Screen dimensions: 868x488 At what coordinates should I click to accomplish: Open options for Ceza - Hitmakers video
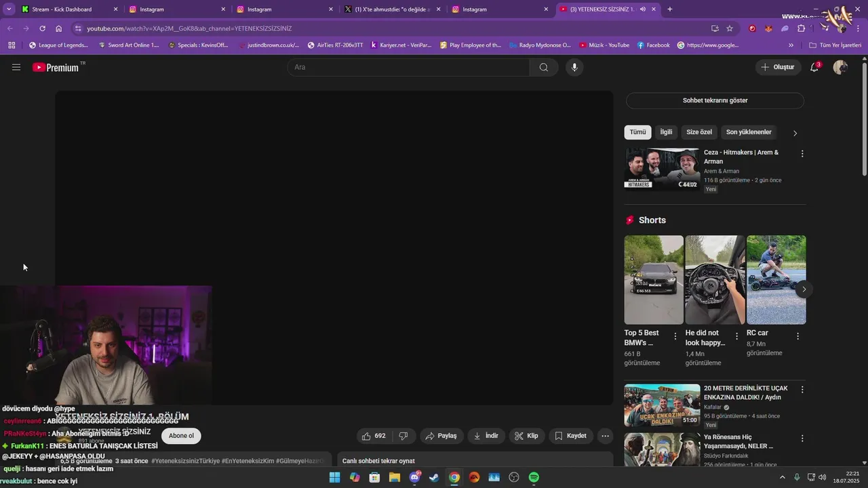pyautogui.click(x=802, y=154)
